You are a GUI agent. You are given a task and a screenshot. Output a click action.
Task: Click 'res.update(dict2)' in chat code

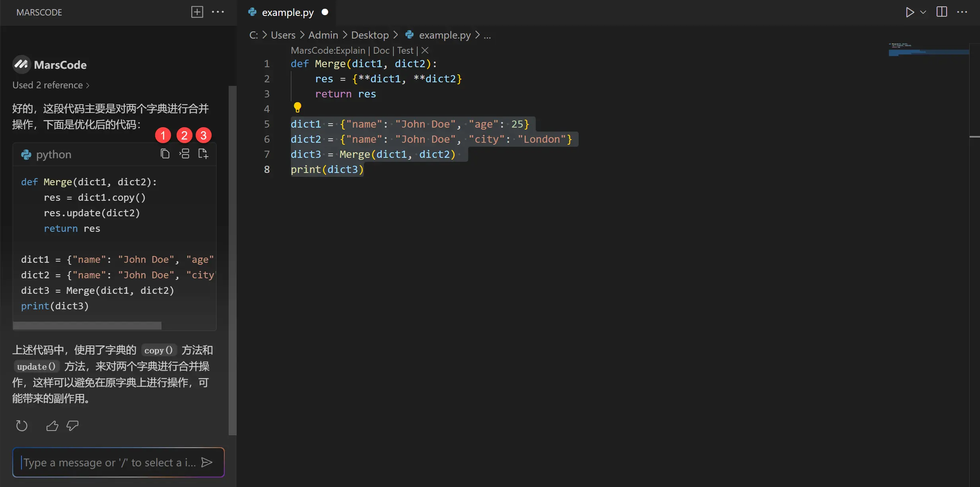coord(92,213)
